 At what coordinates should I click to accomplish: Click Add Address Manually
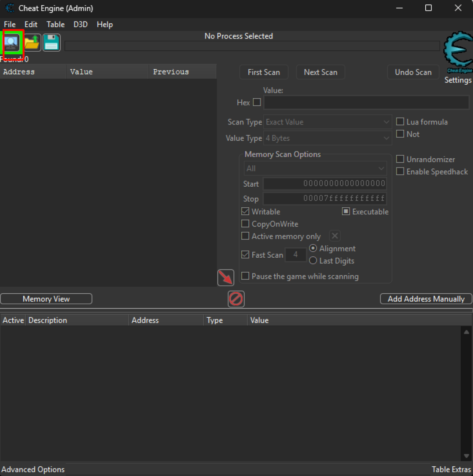426,299
